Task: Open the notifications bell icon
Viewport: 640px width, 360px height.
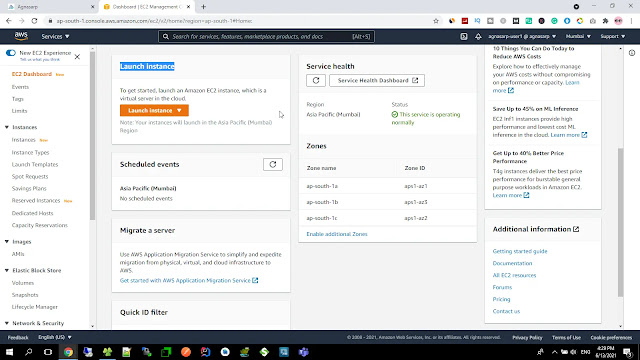Action: click(478, 36)
